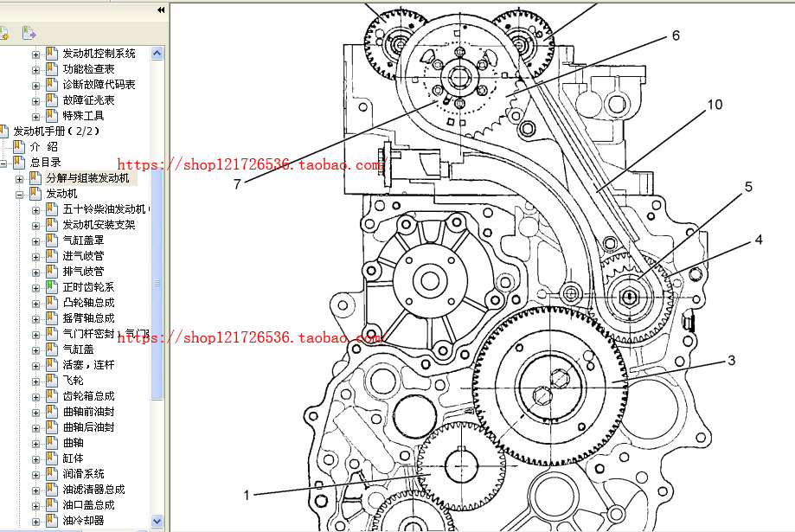The width and height of the screenshot is (795, 532).
Task: Select 发动机手册(2/2) bookmark label
Action: [56, 131]
